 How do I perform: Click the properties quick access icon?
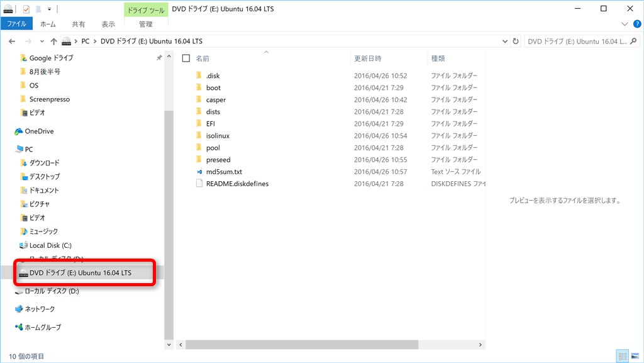click(x=26, y=9)
